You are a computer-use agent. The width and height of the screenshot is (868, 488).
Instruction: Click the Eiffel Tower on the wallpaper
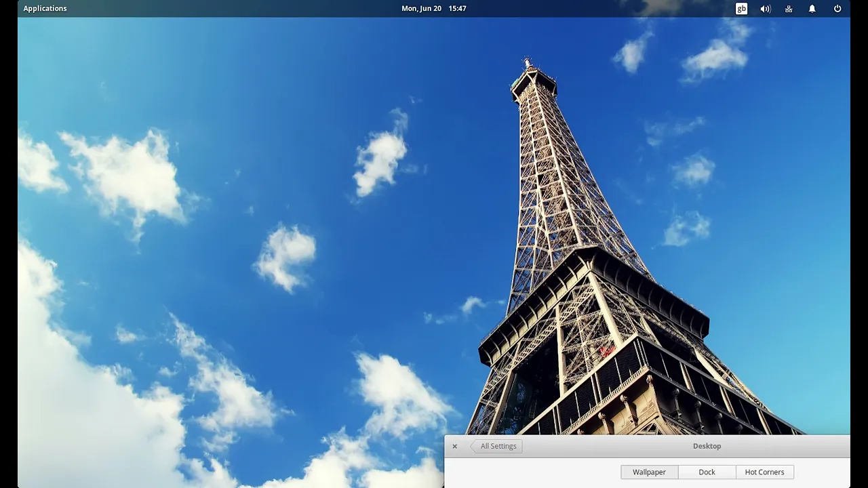coord(583,271)
